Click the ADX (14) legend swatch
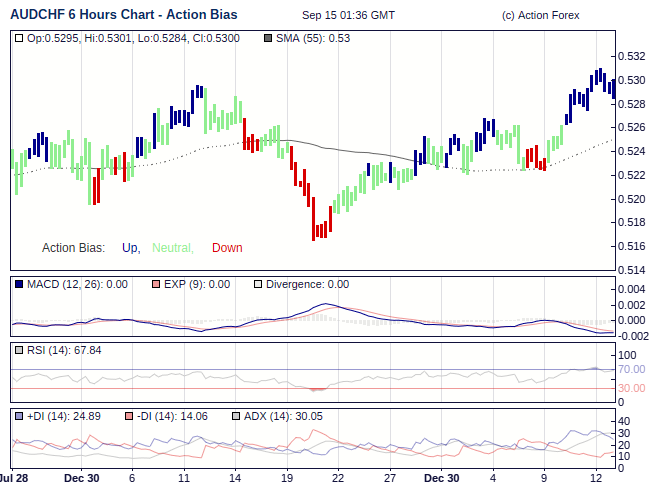The height and width of the screenshot is (489, 650). 236,416
